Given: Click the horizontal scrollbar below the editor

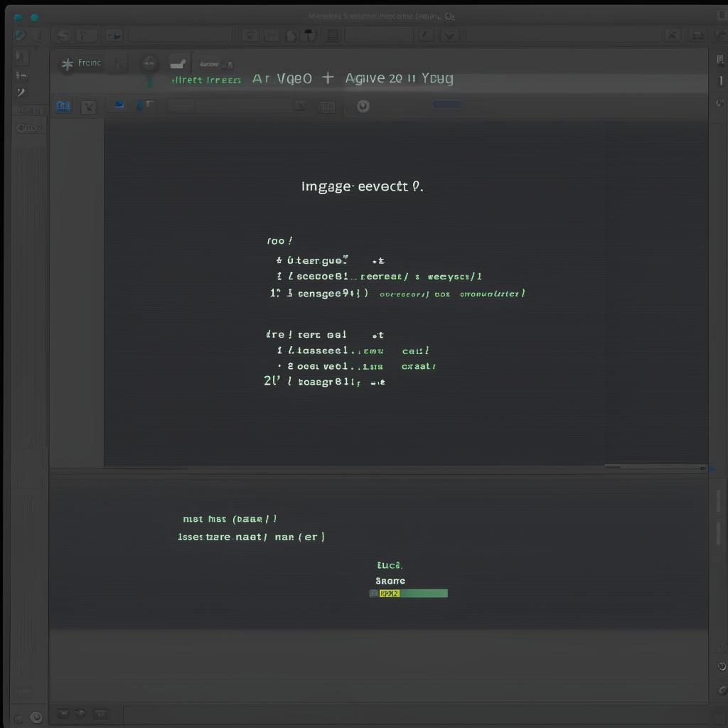Looking at the screenshot, I should click(x=378, y=469).
